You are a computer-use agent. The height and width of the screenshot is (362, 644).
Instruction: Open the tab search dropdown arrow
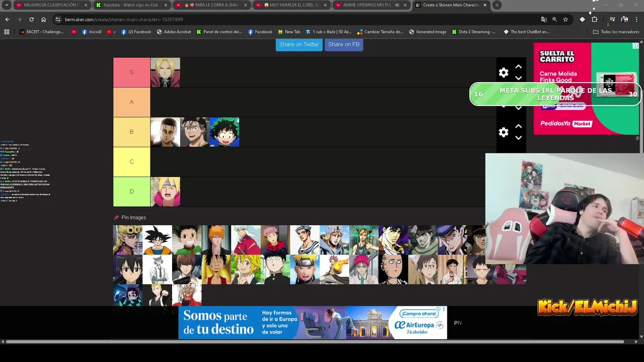[x=7, y=5]
